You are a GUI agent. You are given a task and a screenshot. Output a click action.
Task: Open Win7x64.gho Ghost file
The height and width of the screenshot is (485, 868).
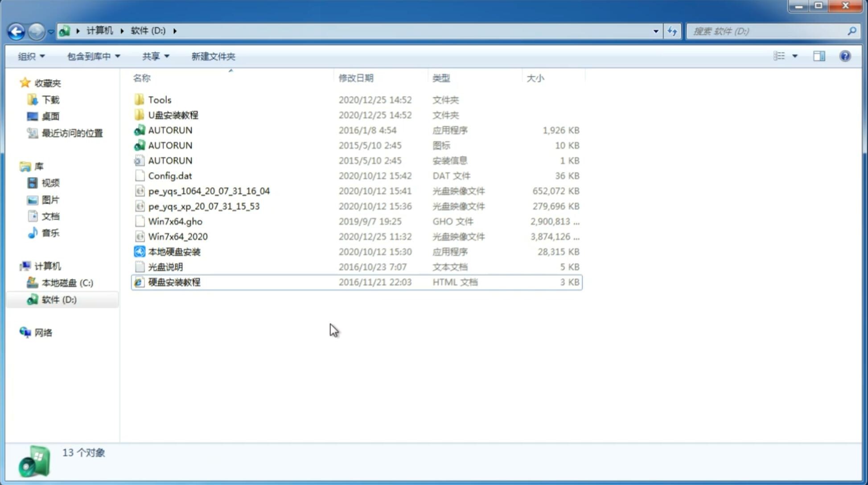tap(176, 221)
